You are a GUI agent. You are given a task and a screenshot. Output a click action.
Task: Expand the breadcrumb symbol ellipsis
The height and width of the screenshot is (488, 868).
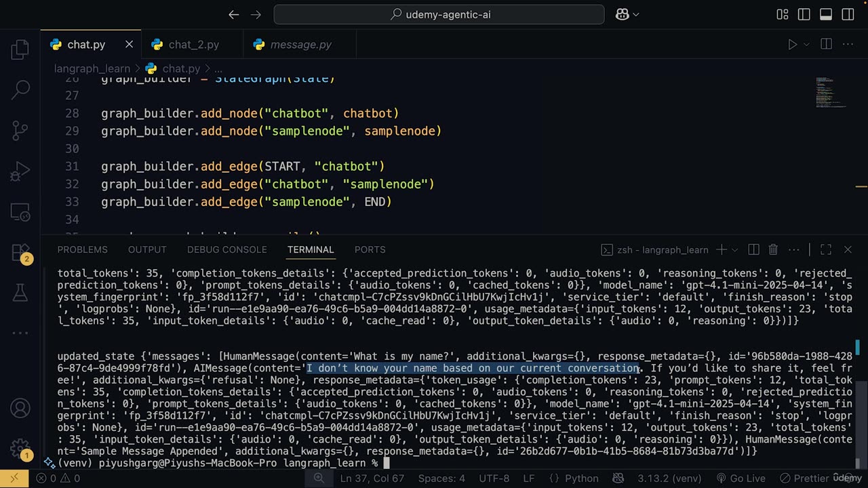click(x=218, y=68)
